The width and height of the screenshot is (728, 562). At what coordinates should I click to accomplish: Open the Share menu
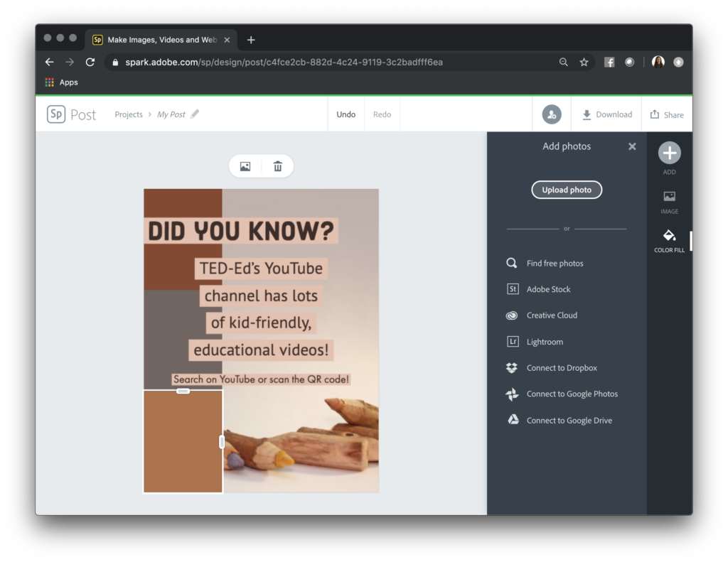(667, 114)
